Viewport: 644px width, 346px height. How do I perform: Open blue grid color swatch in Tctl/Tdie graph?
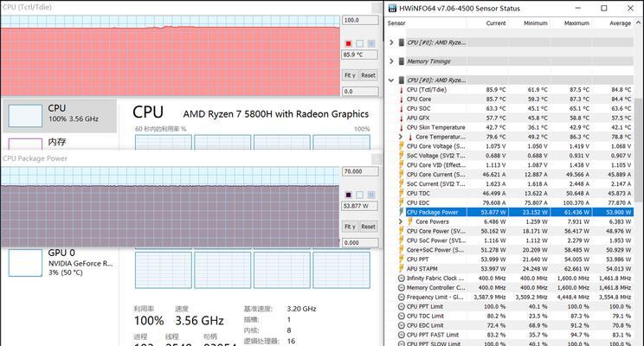point(371,43)
